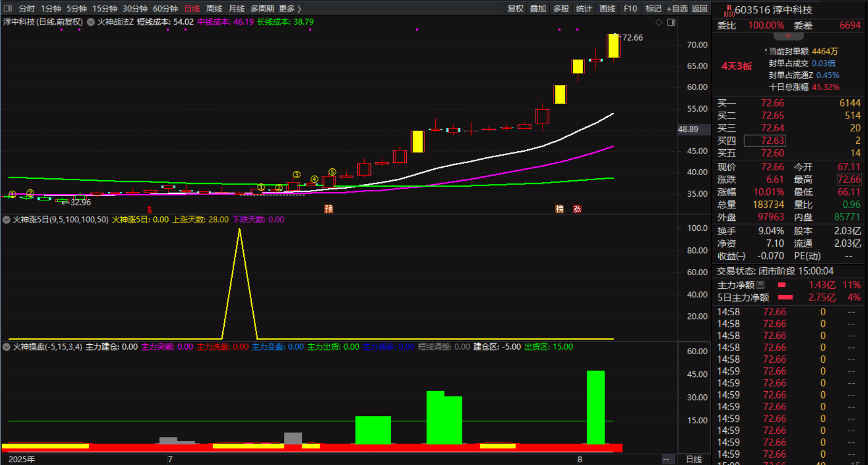Click the red S marker on chart
Image resolution: width=868 pixels, height=465 pixels.
(149, 209)
